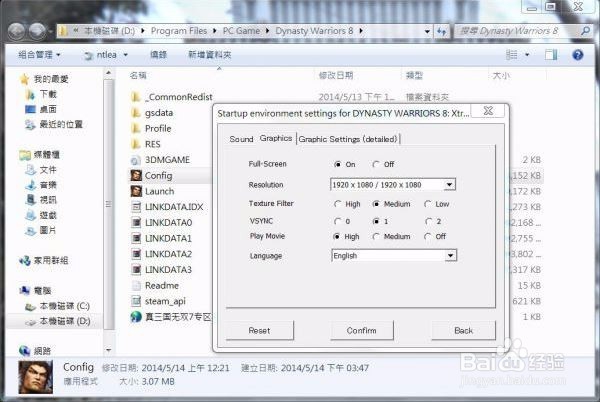Click 新增資料夾 in the toolbar
This screenshot has height=402, width=600.
210,55
